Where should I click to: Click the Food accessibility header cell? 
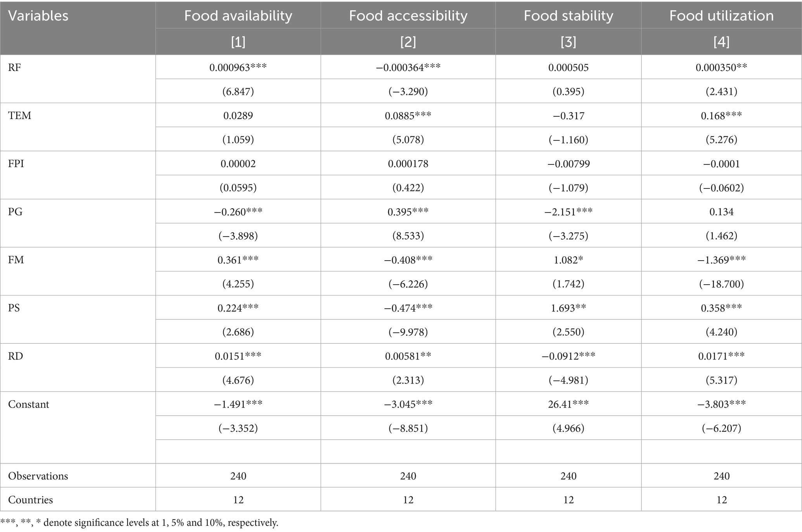pos(408,16)
